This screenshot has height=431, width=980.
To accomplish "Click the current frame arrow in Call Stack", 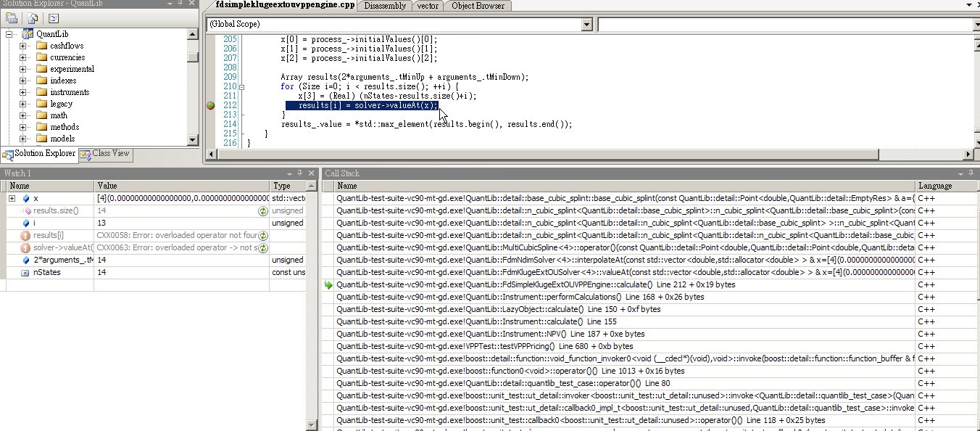I will 328,285.
